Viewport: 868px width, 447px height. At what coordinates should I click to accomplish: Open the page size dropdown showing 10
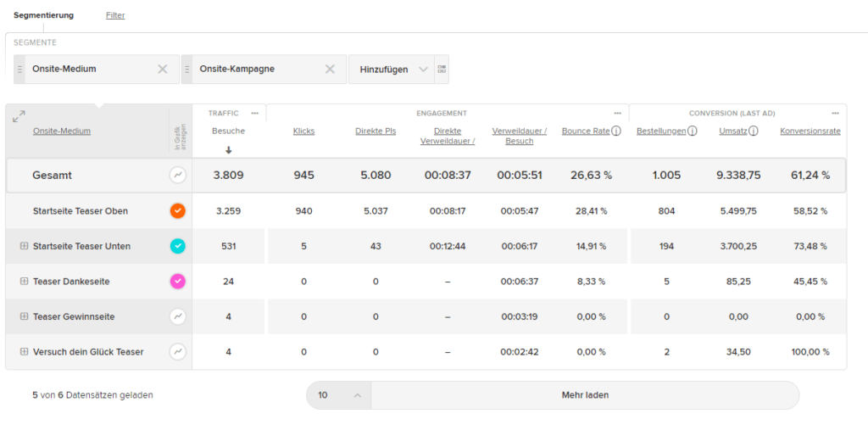[x=339, y=395]
